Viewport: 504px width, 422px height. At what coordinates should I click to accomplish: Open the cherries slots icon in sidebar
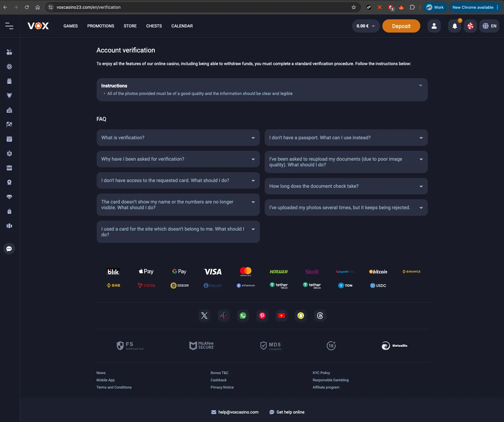pos(9,52)
